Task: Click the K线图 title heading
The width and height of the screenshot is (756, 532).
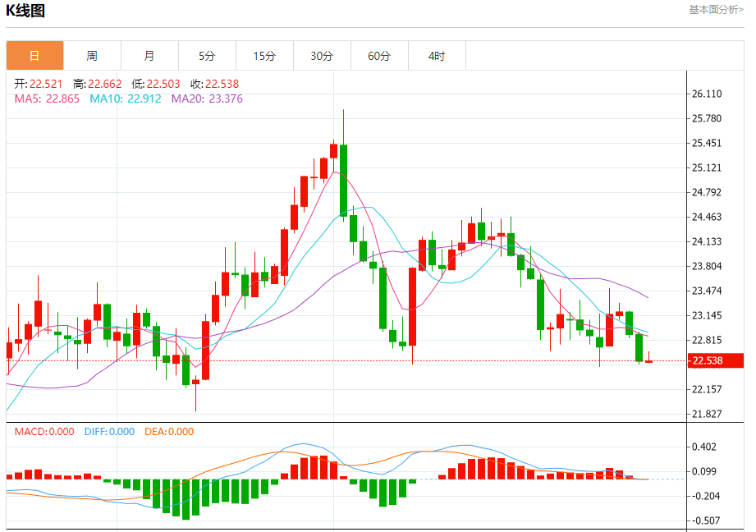Action: [25, 11]
